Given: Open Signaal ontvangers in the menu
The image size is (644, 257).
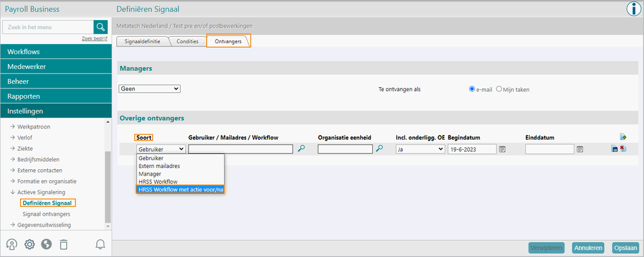Looking at the screenshot, I should (46, 214).
